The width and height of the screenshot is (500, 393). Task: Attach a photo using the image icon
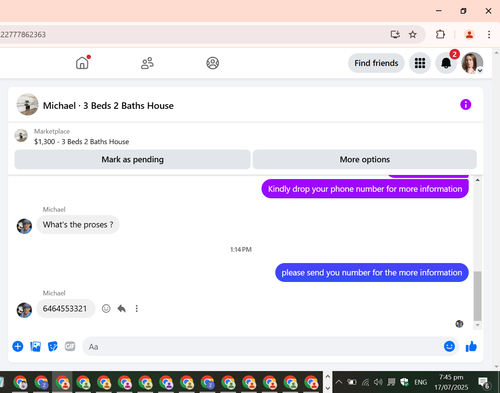coord(35,347)
